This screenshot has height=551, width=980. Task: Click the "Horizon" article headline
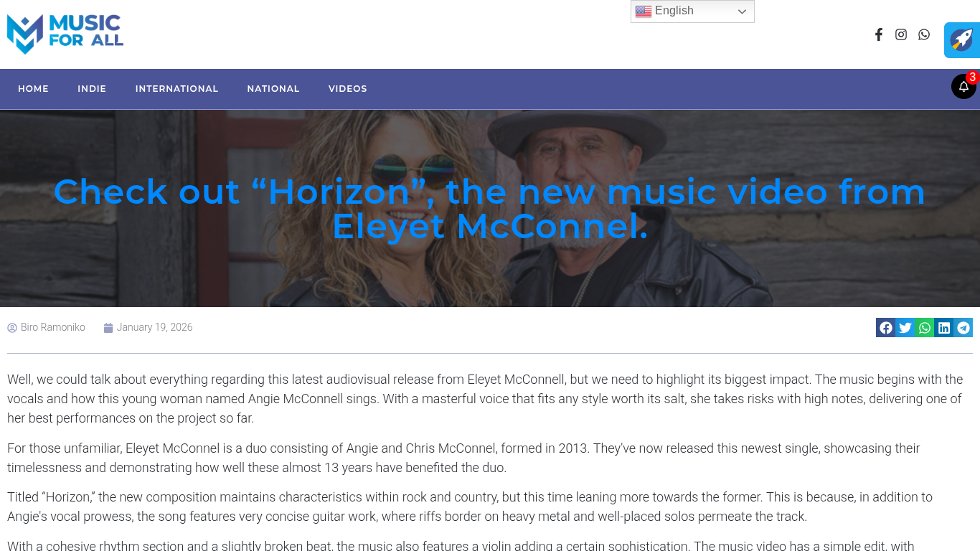490,209
